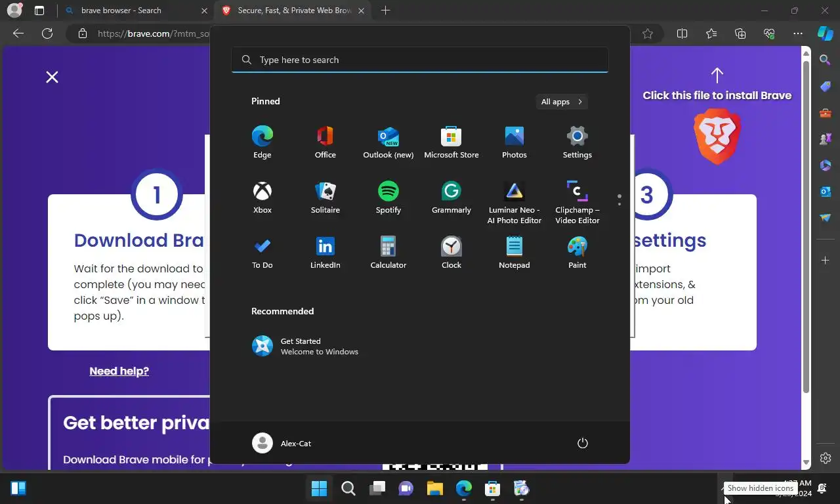Open Settings from Start menu

click(577, 142)
